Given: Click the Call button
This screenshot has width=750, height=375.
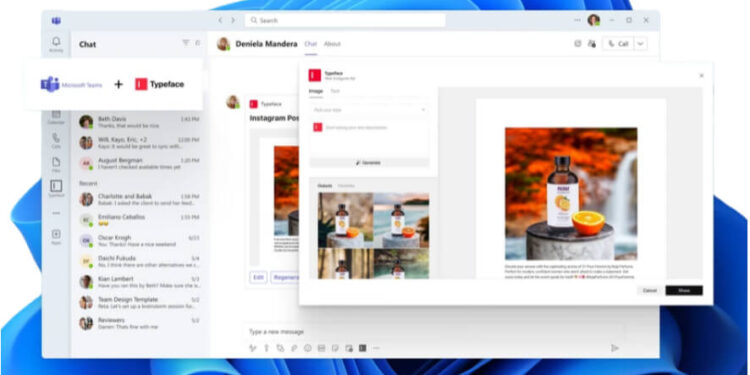Looking at the screenshot, I should pos(618,44).
